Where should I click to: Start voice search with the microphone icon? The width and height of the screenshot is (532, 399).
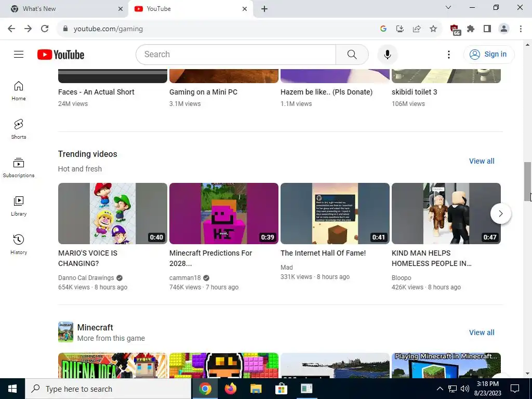[387, 54]
